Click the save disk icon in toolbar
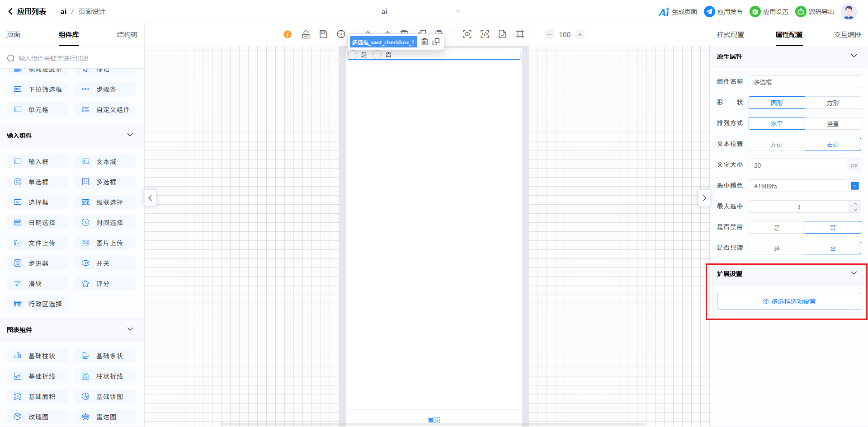 click(x=323, y=34)
